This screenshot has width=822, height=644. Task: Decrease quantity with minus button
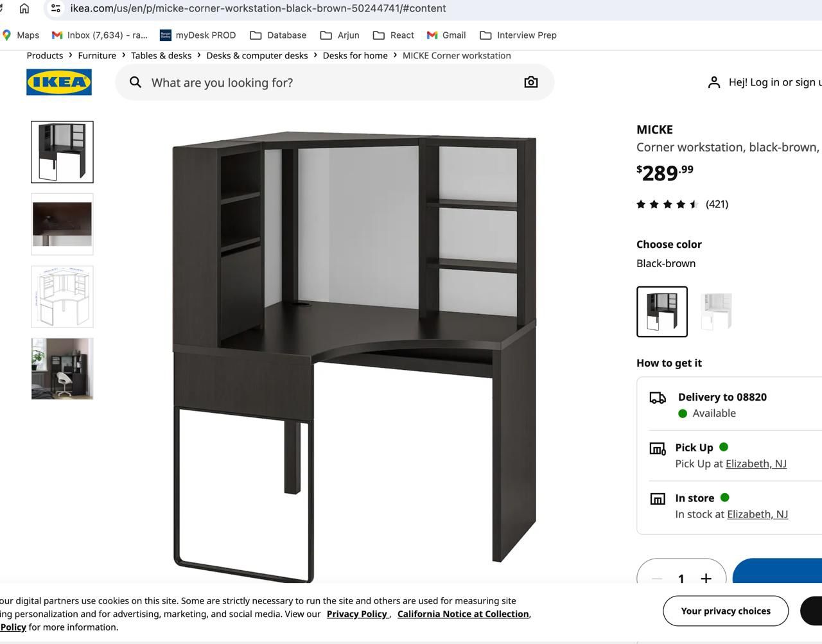(x=656, y=579)
